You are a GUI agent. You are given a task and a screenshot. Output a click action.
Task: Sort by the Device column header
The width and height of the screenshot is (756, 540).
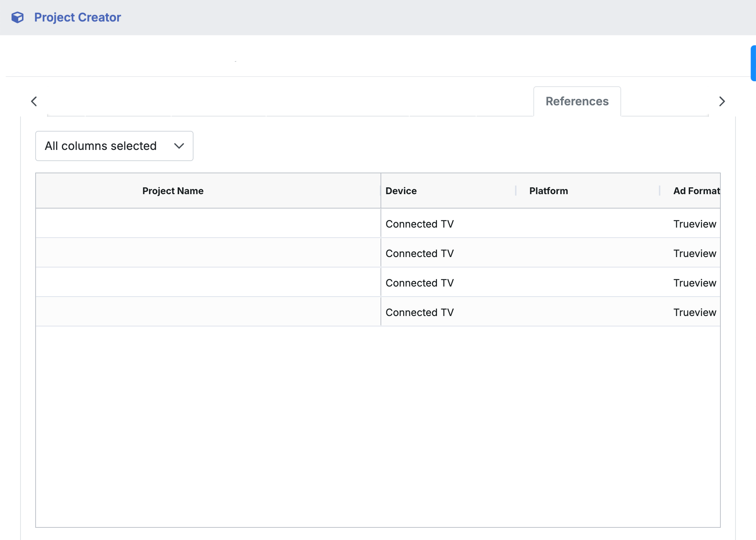(x=401, y=191)
